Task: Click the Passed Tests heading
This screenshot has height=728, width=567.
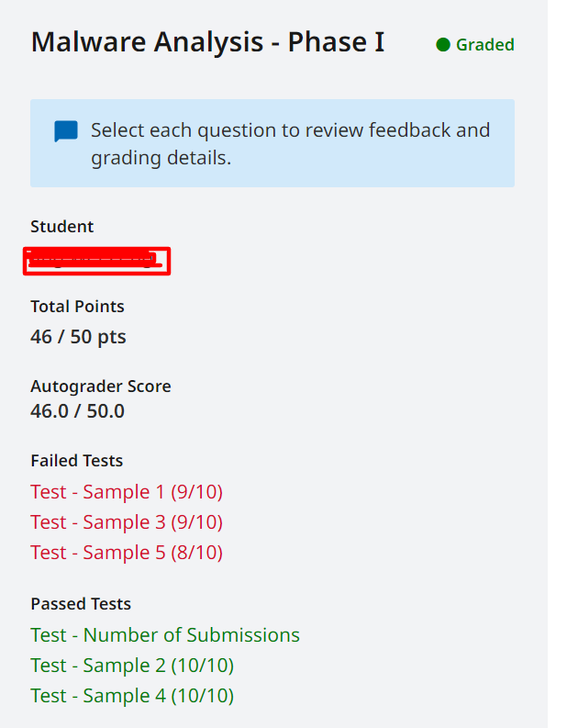Action: [x=81, y=603]
